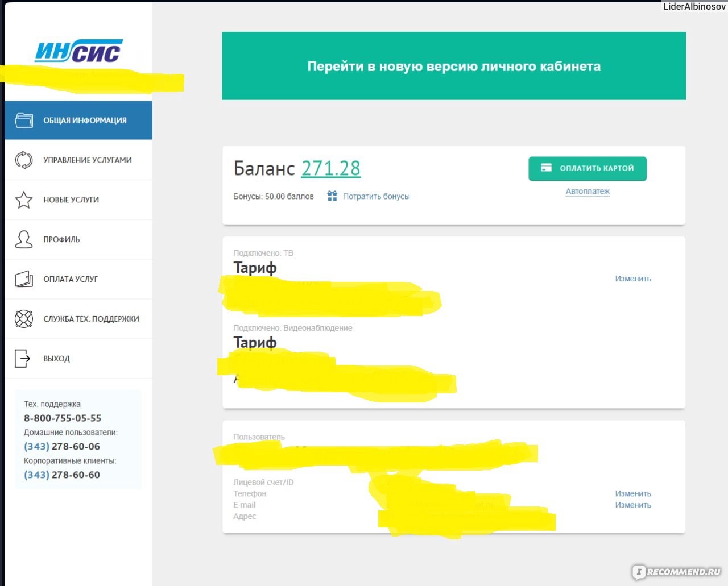The width and height of the screenshot is (728, 586).
Task: Click the green banner to new cabinet version
Action: tap(454, 66)
